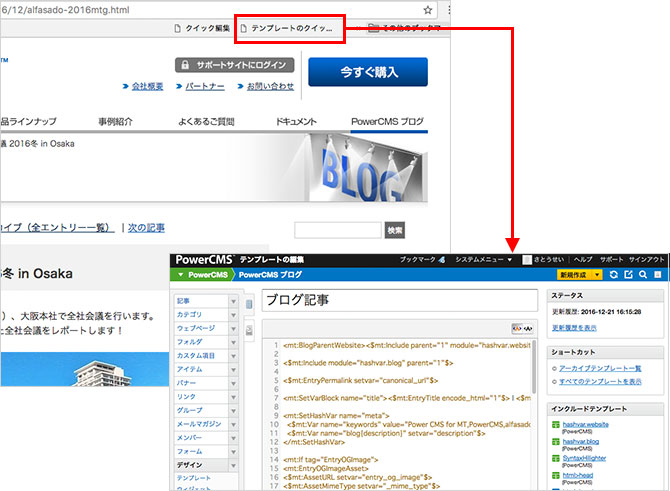
Task: Open the 会社概要 link
Action: coord(147,86)
